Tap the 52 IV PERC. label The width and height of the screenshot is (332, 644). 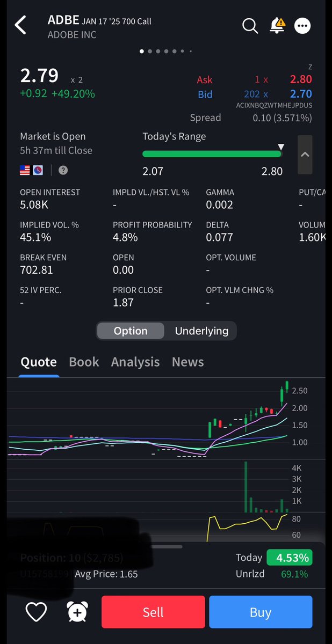click(41, 290)
